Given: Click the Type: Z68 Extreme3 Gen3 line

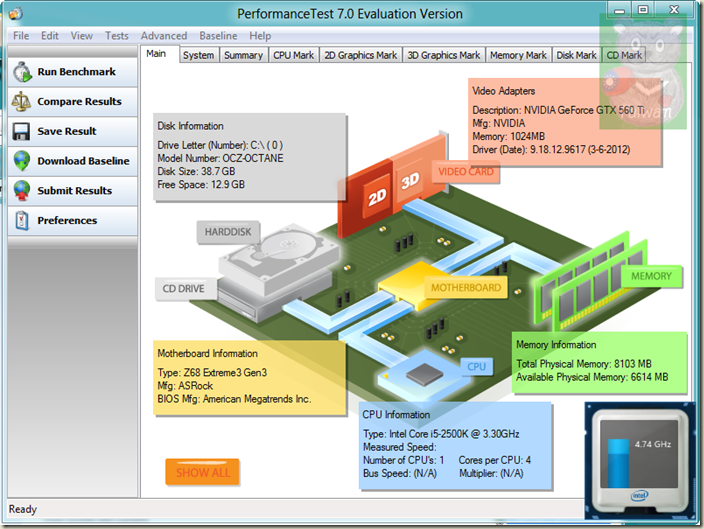Looking at the screenshot, I should pos(212,373).
